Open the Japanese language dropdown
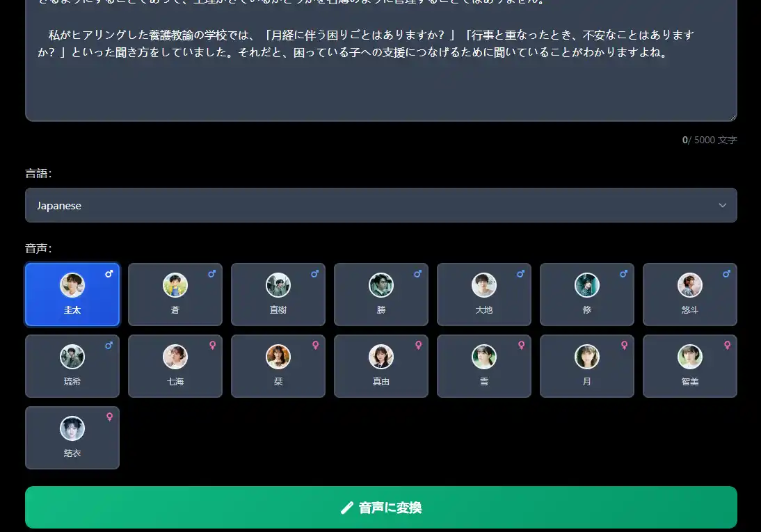Image resolution: width=761 pixels, height=532 pixels. point(380,205)
